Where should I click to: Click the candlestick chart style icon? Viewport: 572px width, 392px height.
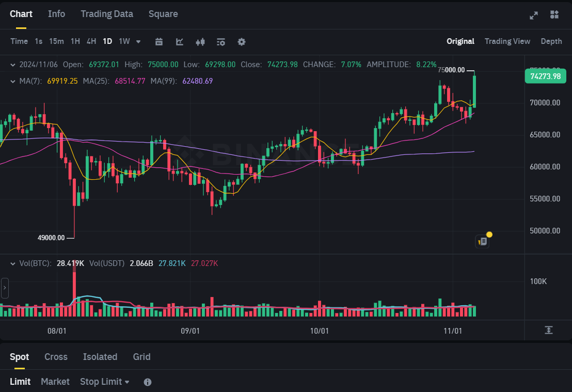pyautogui.click(x=200, y=42)
